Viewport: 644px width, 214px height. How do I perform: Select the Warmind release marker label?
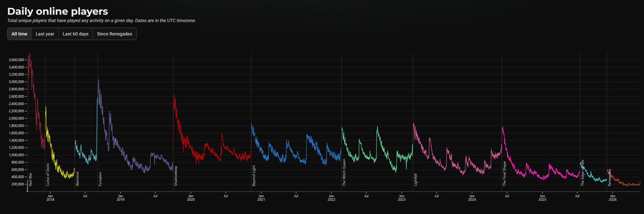pyautogui.click(x=77, y=179)
